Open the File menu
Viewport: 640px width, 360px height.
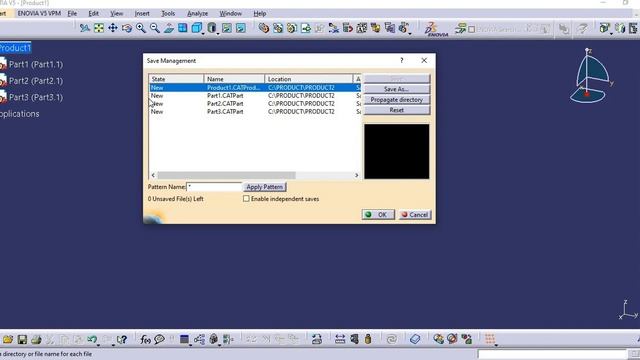click(72, 13)
